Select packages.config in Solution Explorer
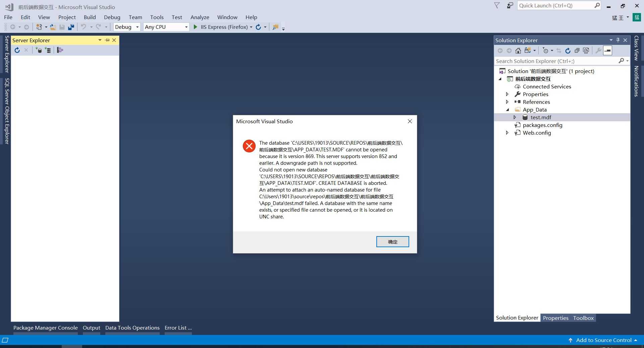 542,125
